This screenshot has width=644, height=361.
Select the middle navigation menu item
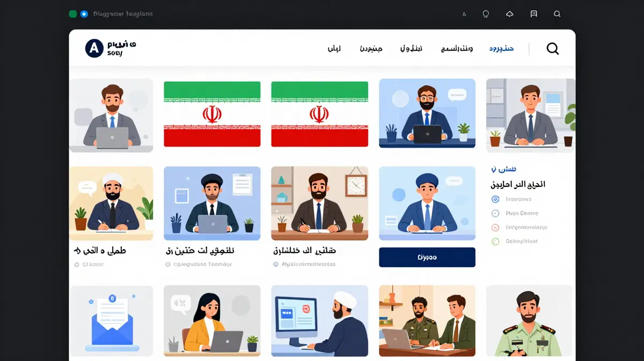[411, 49]
